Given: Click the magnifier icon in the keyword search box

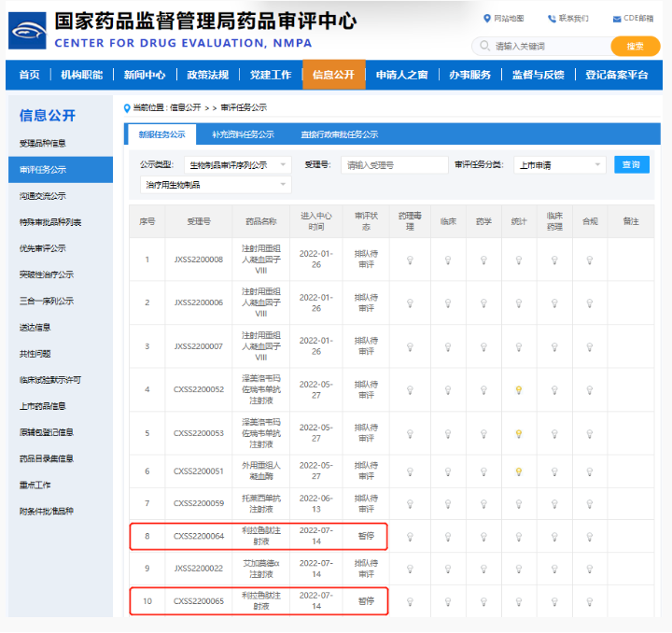Looking at the screenshot, I should 484,46.
